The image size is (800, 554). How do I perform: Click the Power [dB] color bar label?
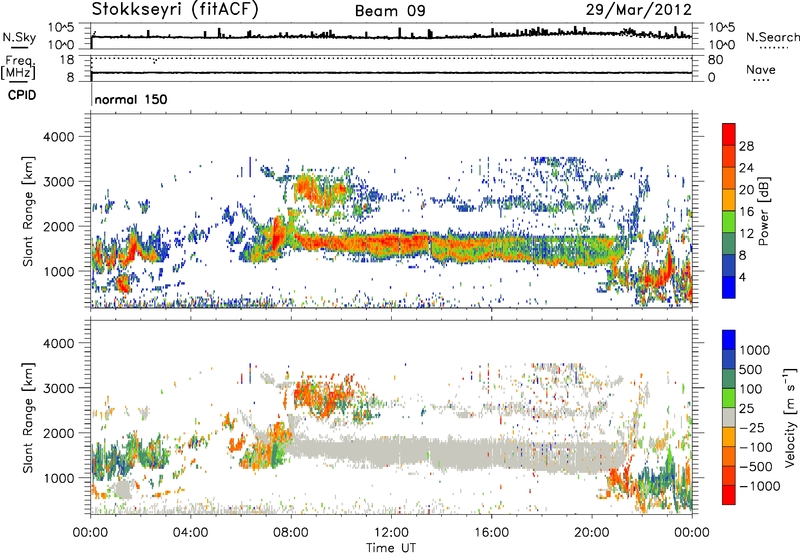click(x=763, y=211)
